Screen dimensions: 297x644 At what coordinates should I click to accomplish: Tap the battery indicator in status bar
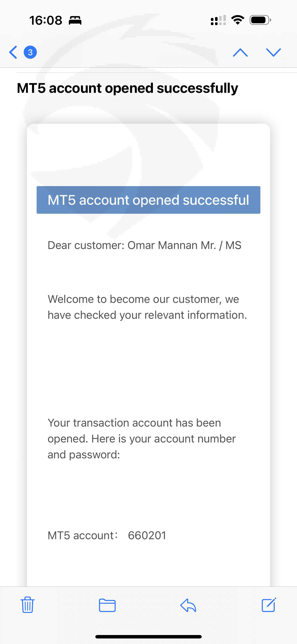[260, 20]
